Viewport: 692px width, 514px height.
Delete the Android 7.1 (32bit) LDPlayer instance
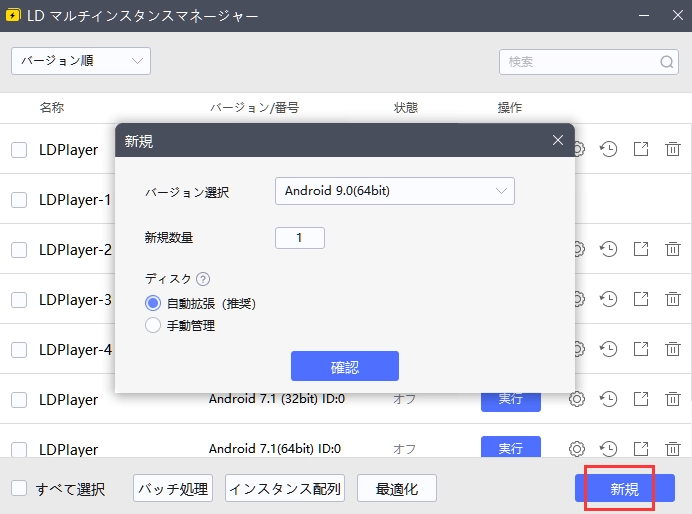(x=673, y=399)
